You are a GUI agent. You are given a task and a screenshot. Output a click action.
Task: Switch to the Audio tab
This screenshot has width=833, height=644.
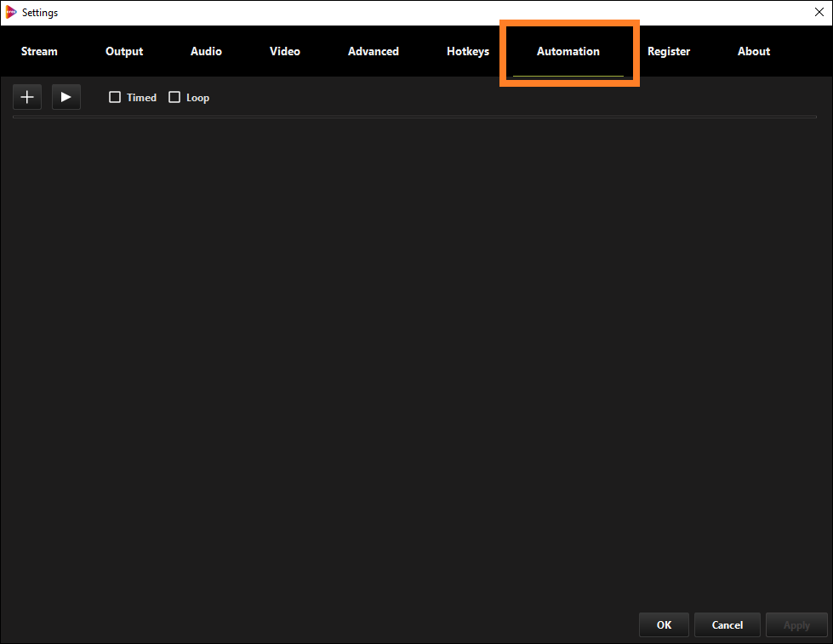click(x=206, y=51)
